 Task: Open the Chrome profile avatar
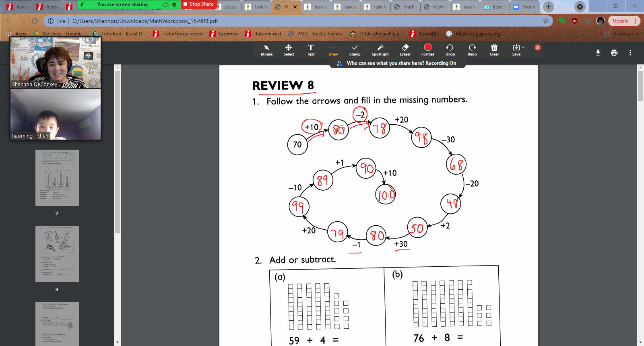601,21
